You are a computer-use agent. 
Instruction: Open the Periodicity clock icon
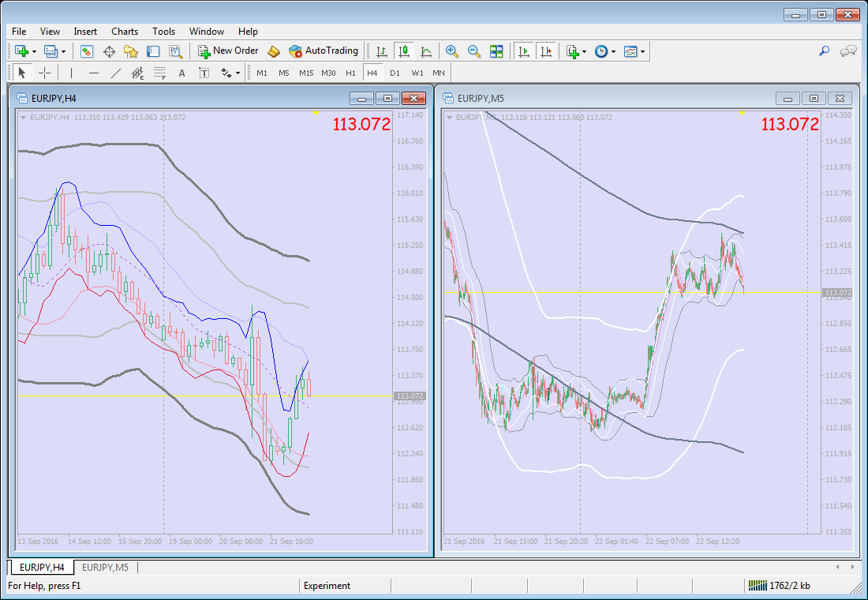[601, 51]
